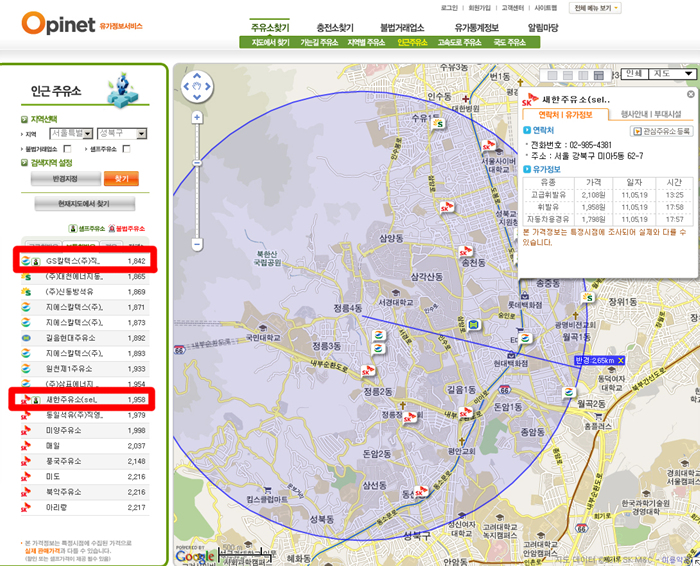
Task: Open the 유가통계정보 main menu
Action: [476, 28]
